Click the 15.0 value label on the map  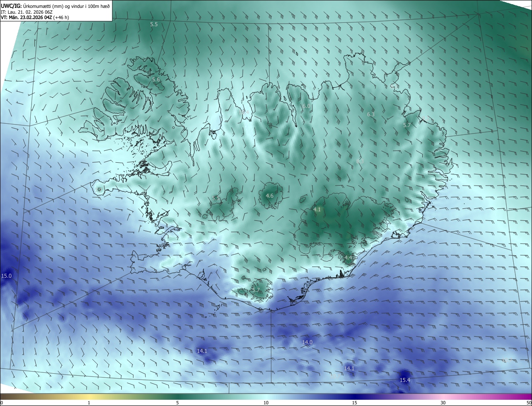tap(7, 276)
